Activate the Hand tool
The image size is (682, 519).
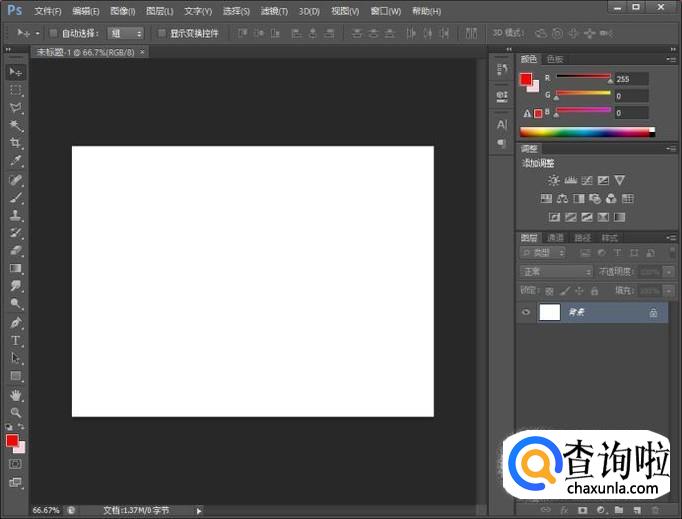coord(16,395)
